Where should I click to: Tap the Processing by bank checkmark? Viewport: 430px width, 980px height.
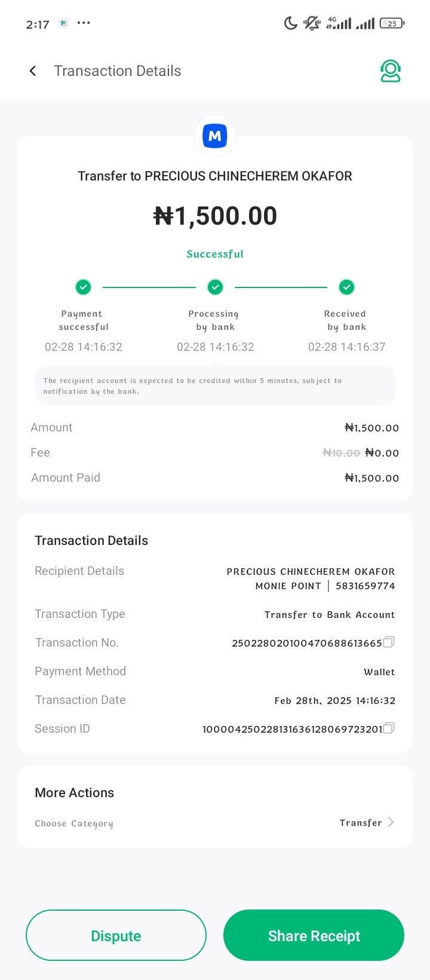click(215, 287)
